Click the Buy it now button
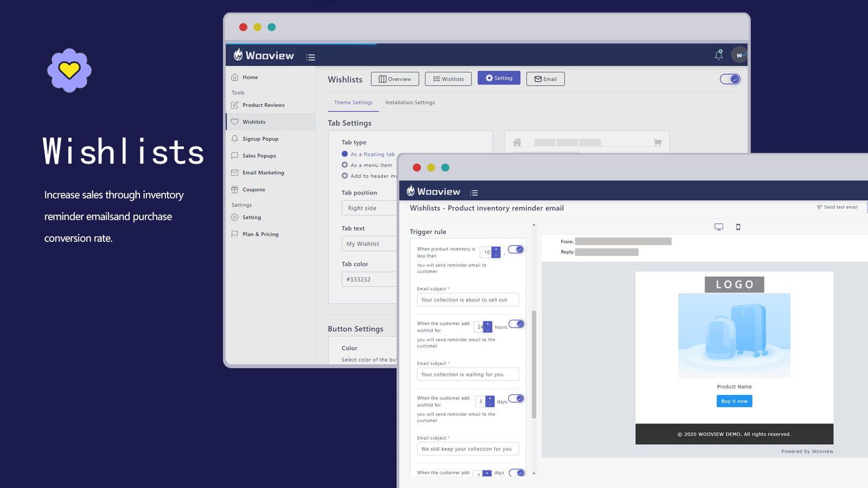 (734, 401)
